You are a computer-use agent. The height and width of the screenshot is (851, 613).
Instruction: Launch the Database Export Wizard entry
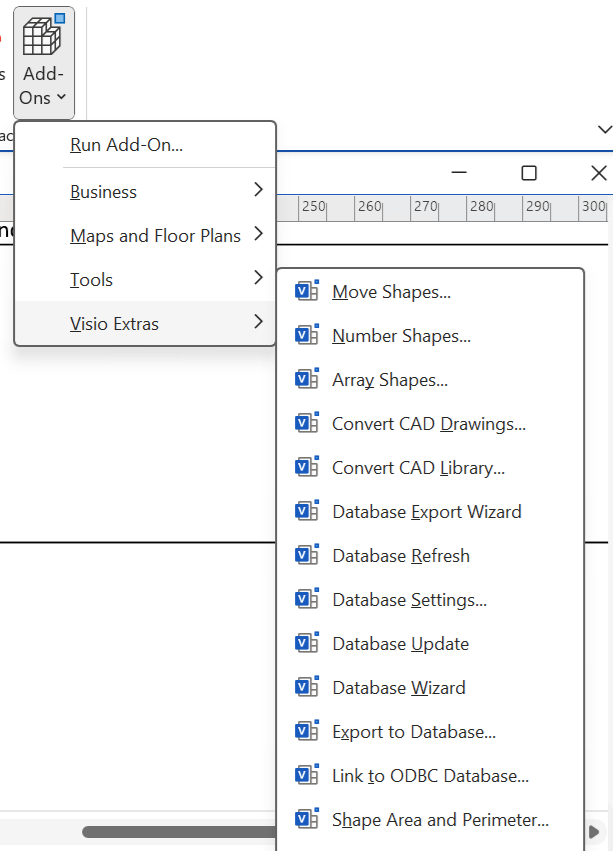(x=431, y=512)
